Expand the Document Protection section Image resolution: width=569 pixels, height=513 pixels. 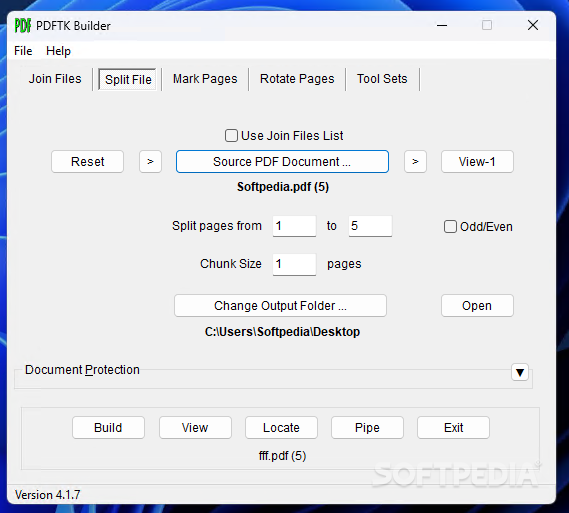coord(520,372)
